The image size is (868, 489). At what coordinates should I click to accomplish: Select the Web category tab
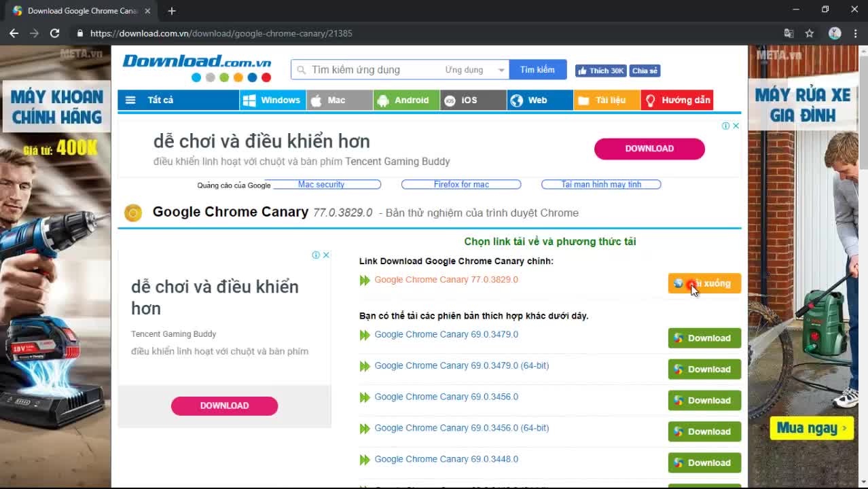tap(540, 100)
